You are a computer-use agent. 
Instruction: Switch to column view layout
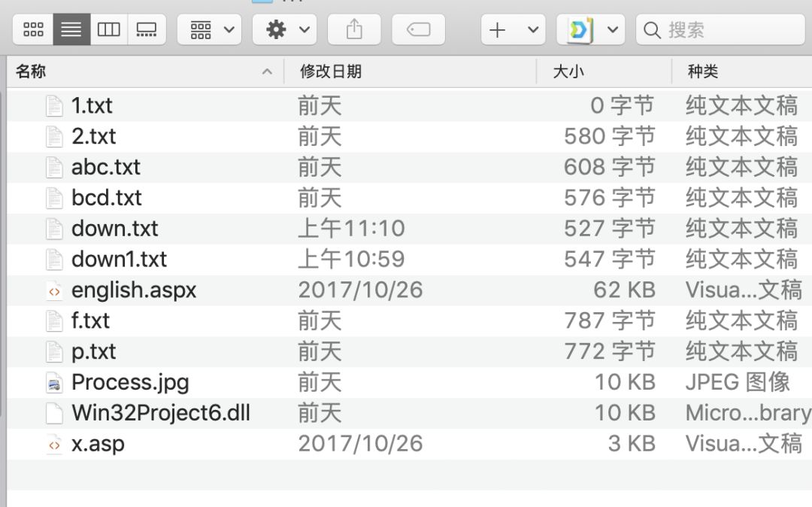109,30
